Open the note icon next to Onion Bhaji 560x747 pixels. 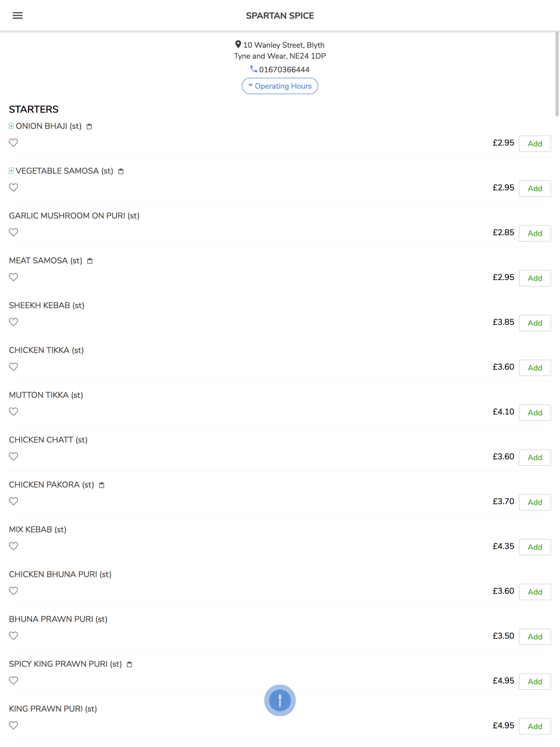coord(89,127)
